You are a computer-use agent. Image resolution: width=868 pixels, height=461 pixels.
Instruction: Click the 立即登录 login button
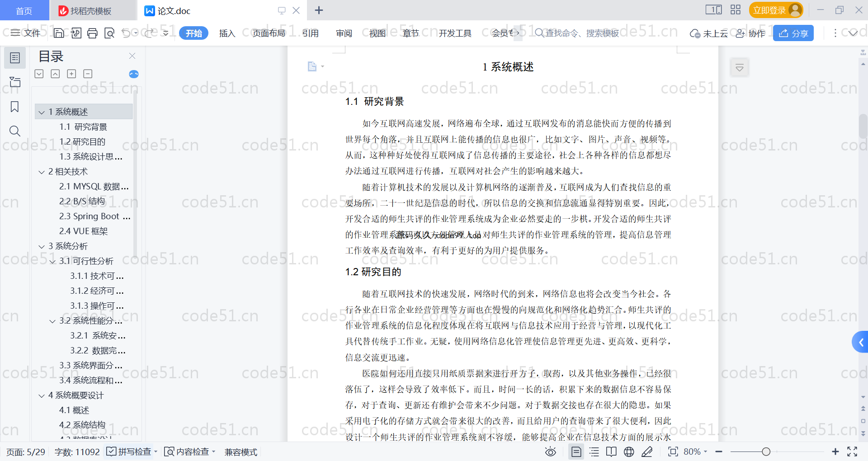click(x=776, y=10)
